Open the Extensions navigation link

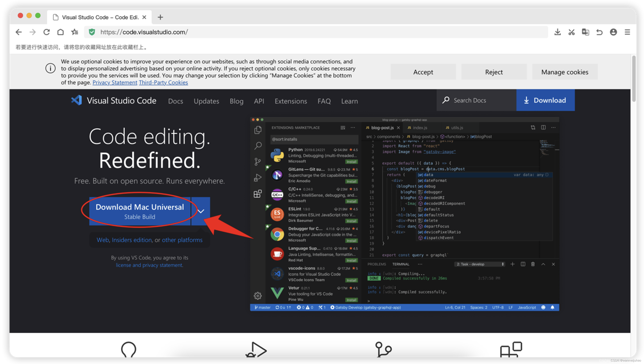[x=291, y=101]
